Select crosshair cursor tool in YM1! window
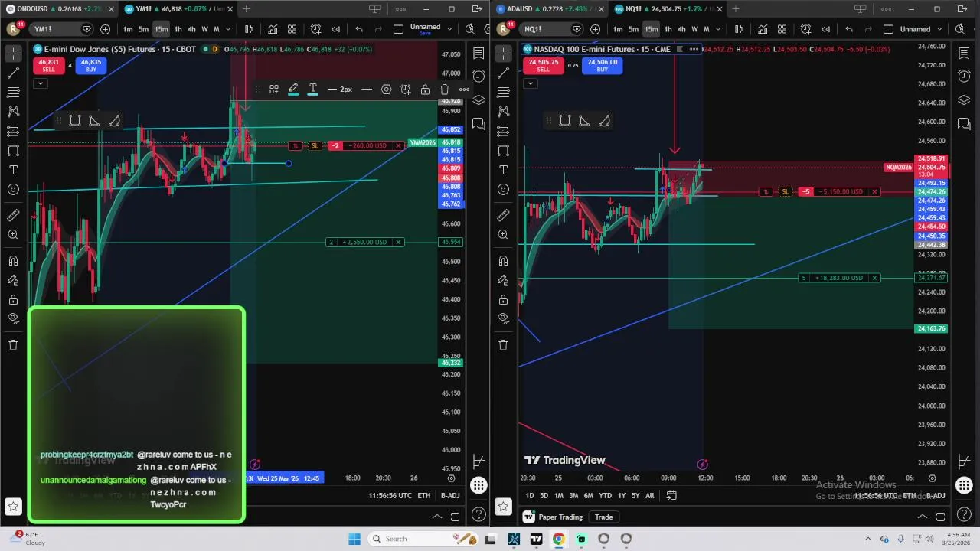The width and height of the screenshot is (980, 551). click(x=13, y=54)
